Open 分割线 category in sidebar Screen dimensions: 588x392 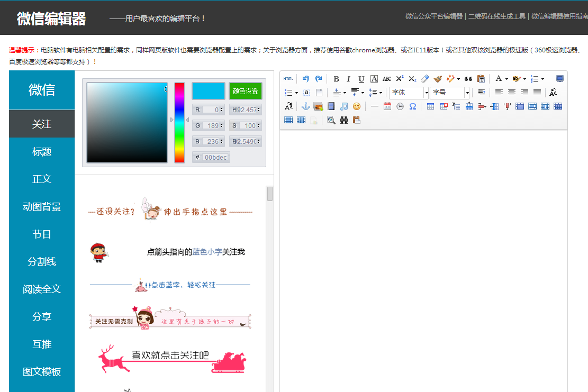pos(42,261)
